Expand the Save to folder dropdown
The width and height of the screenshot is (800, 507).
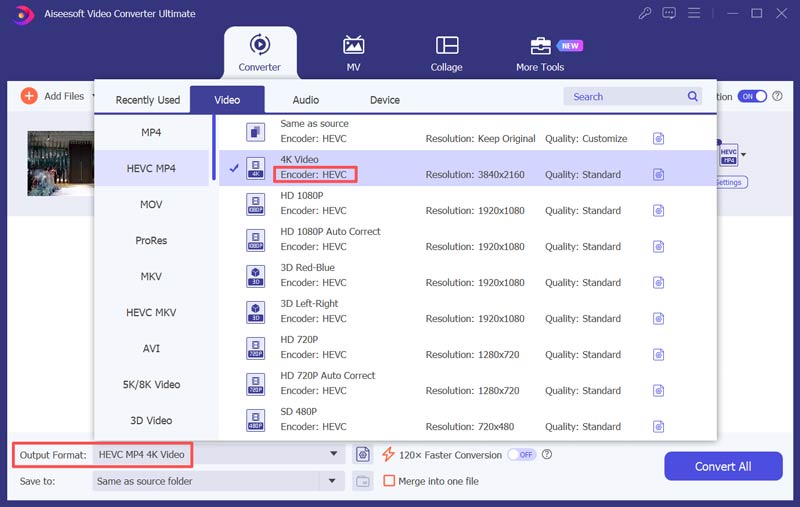(334, 481)
